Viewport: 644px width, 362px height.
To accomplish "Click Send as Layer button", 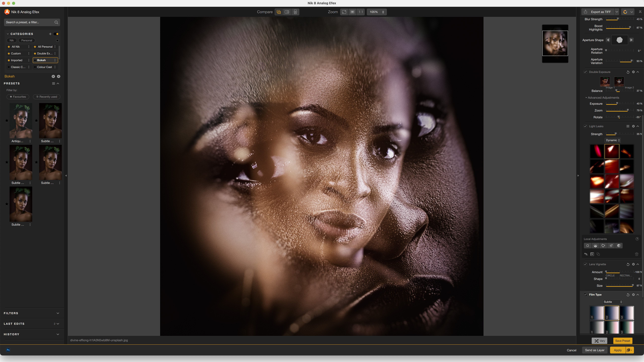I will tap(595, 350).
